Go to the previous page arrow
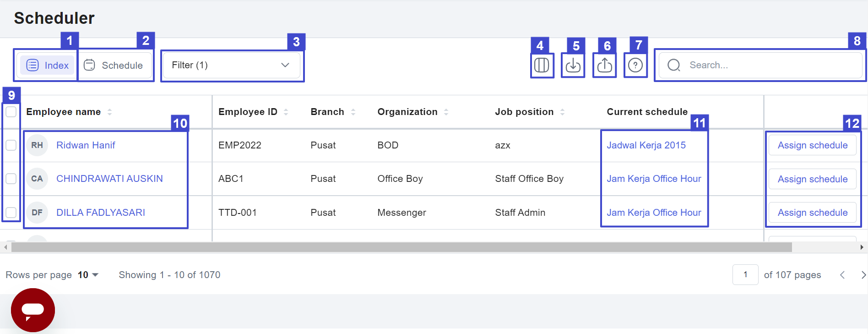This screenshot has width=868, height=334. (842, 275)
